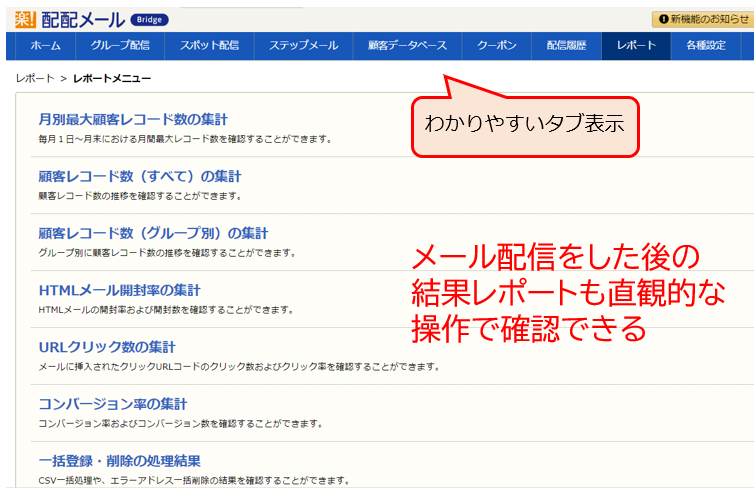Click the レポートメニュー breadcrumb text
The image size is (754, 488).
[x=112, y=78]
